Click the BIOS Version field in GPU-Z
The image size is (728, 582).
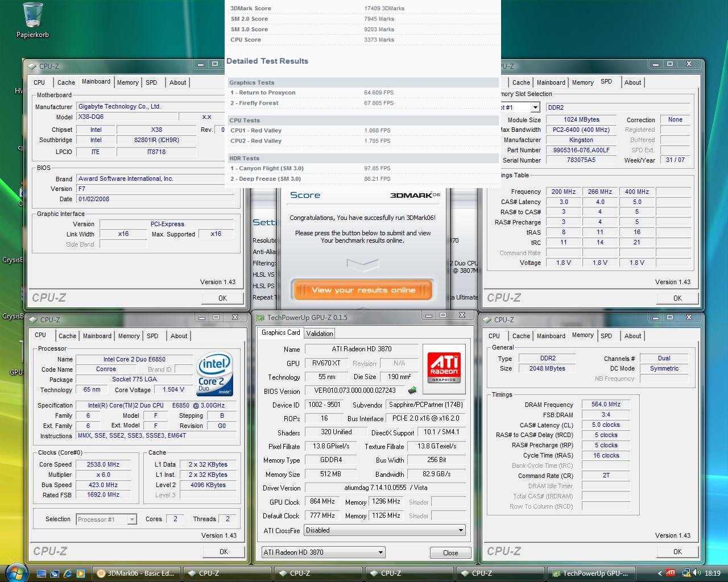355,391
